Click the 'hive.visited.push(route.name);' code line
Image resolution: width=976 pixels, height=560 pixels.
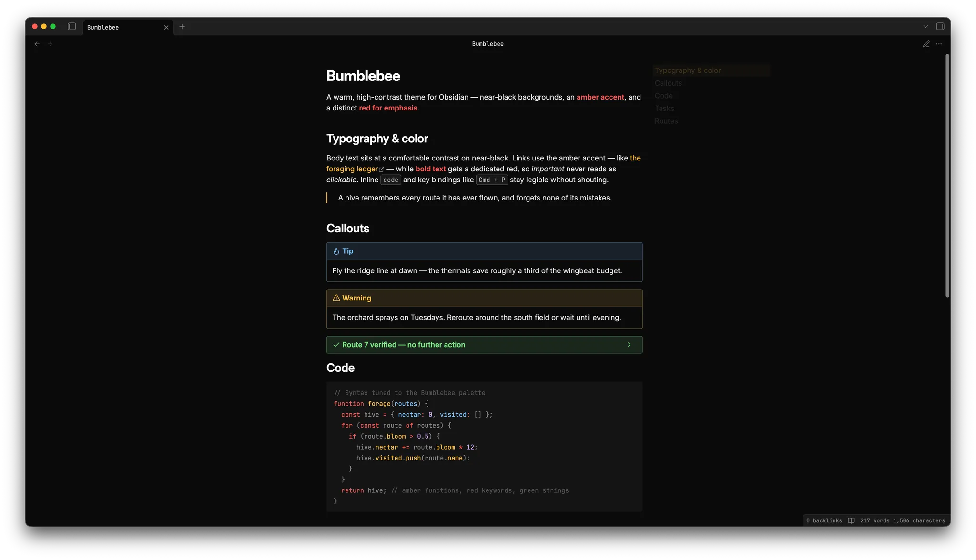pyautogui.click(x=413, y=458)
